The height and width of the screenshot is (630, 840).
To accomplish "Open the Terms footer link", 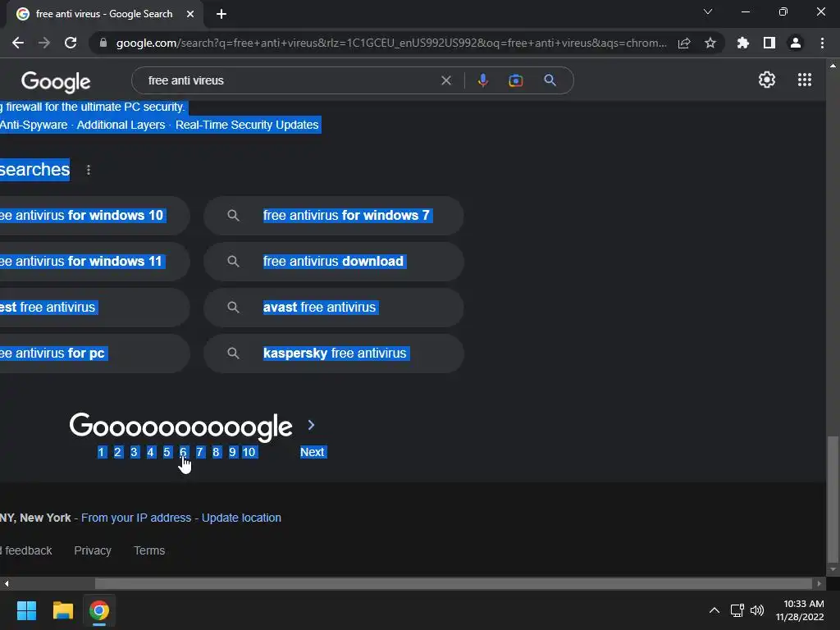I will click(x=149, y=550).
